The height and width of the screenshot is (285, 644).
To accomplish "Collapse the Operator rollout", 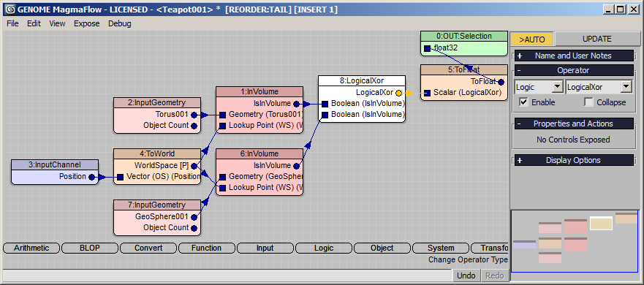I will coord(574,70).
